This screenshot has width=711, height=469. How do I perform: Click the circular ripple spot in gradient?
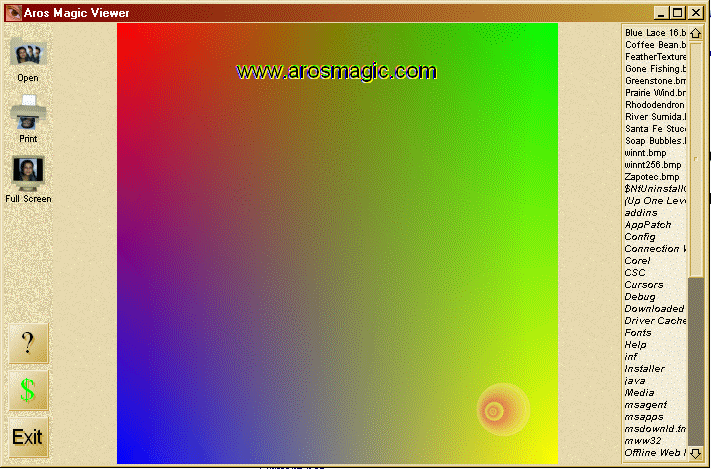pyautogui.click(x=503, y=410)
